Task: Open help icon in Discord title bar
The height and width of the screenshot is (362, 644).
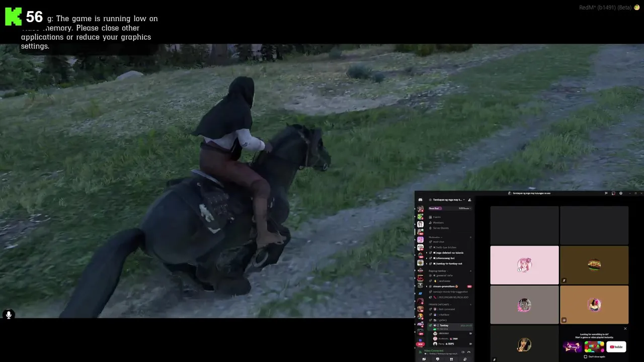Action: [x=621, y=193]
